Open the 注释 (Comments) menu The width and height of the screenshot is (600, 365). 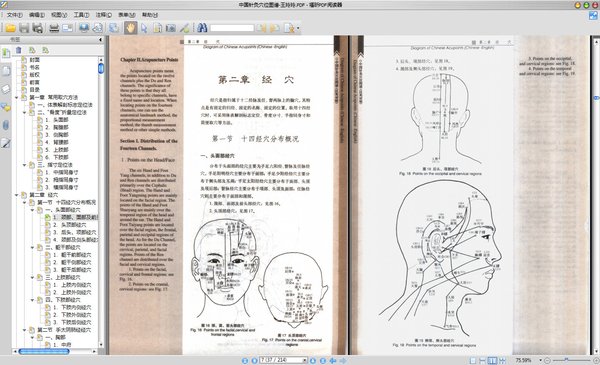103,15
